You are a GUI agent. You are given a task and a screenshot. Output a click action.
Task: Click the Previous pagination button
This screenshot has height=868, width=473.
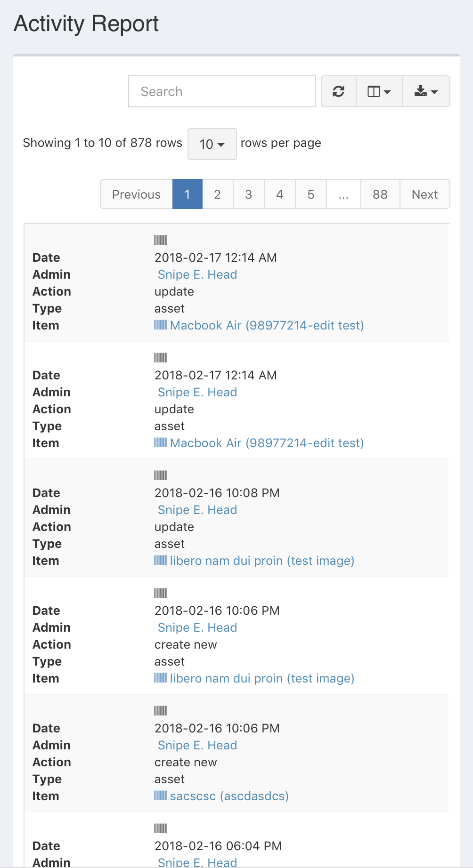(136, 194)
